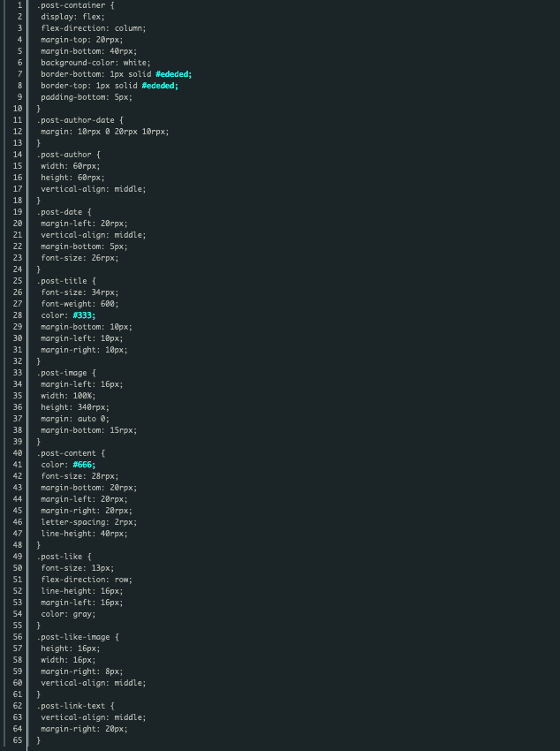Click the #ededed value on border-top line
The width and height of the screenshot is (560, 751).
(160, 86)
